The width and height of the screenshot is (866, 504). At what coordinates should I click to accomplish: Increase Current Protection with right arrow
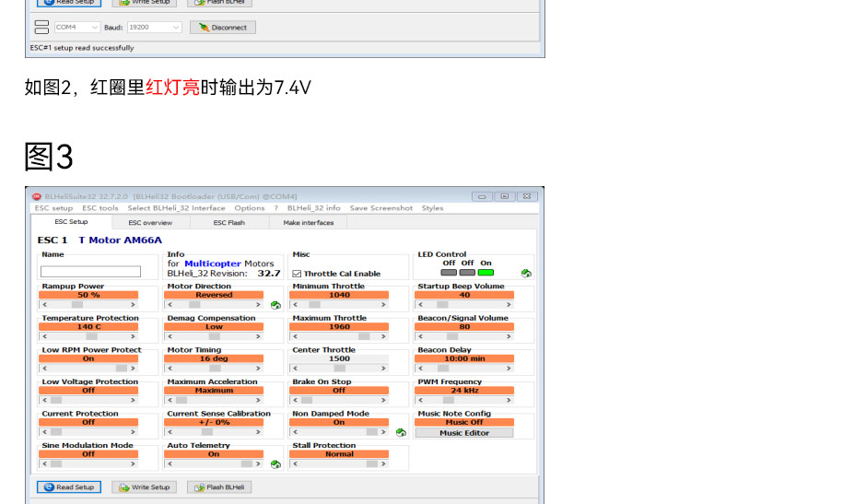(x=133, y=431)
